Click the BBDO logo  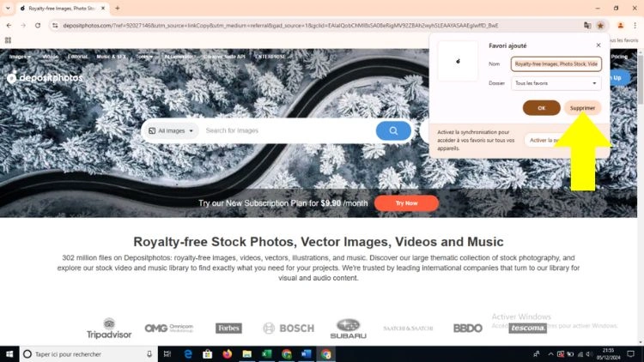click(x=467, y=329)
